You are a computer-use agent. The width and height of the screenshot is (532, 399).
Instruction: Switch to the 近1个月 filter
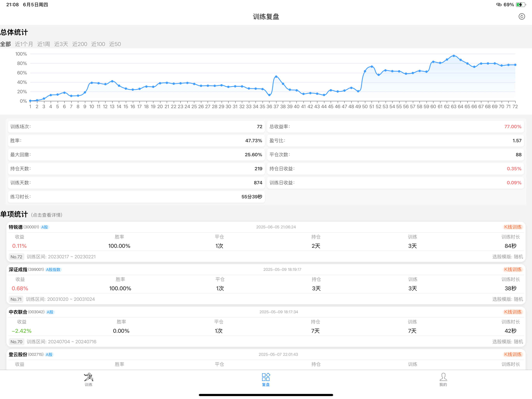click(x=24, y=44)
